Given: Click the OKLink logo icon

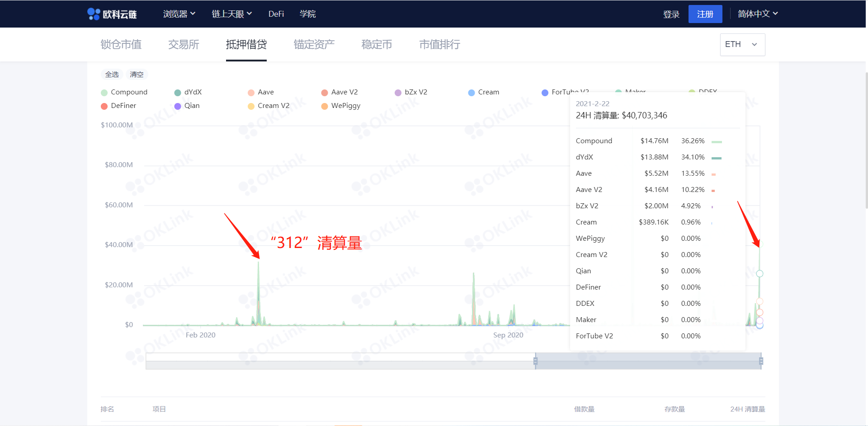Looking at the screenshot, I should point(94,14).
